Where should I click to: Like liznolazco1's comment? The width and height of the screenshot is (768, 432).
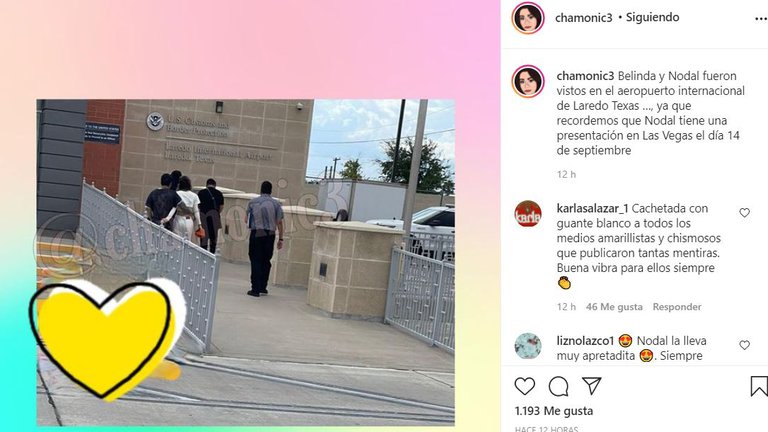744,345
